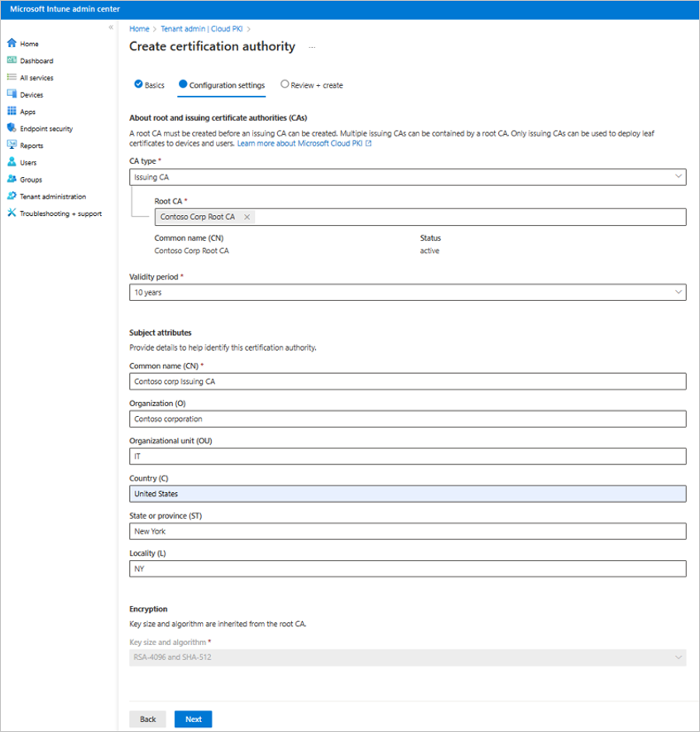Open Learn more about Microsoft Cloud PKI link

[304, 144]
